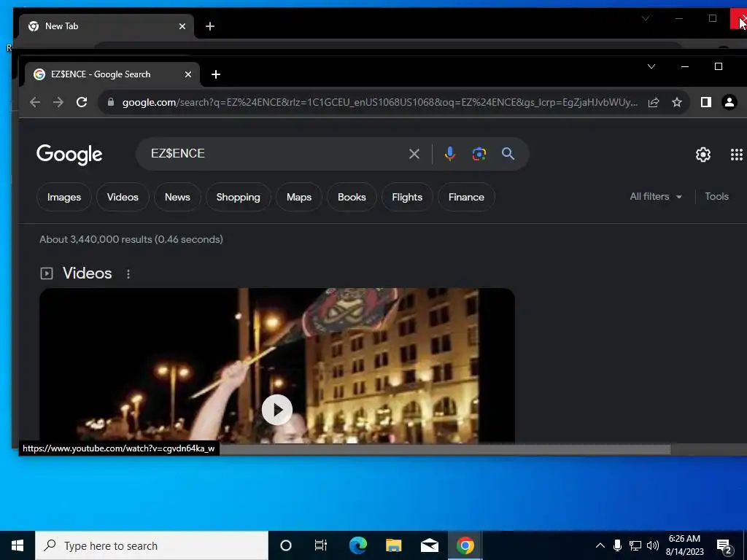Minimize the Google Search window
This screenshot has height=560, width=747.
click(x=685, y=66)
